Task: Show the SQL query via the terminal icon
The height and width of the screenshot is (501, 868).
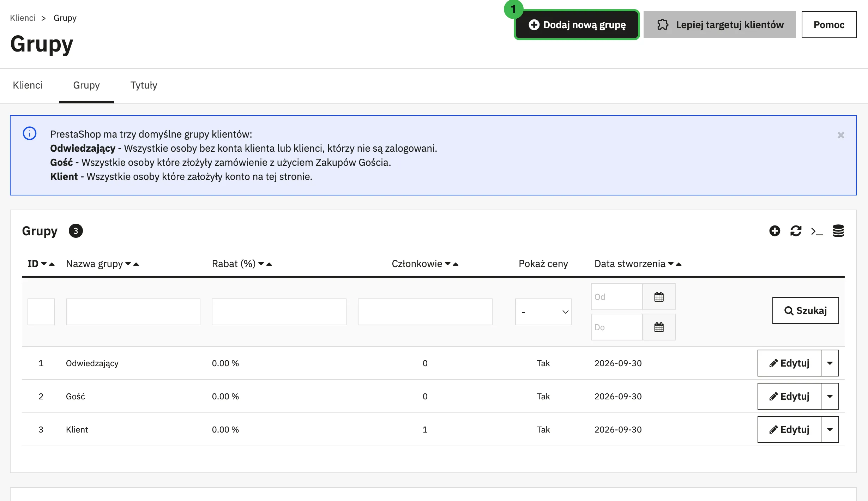Action: click(817, 231)
